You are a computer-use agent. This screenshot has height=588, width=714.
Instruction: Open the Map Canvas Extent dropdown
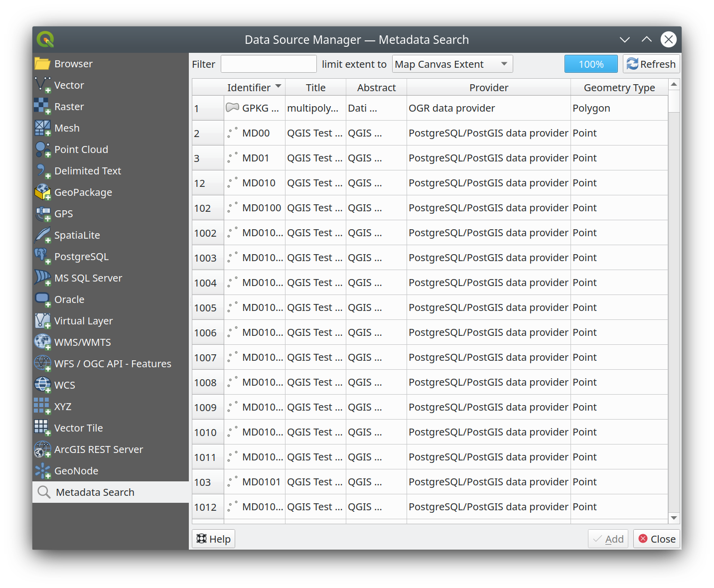[x=451, y=64]
